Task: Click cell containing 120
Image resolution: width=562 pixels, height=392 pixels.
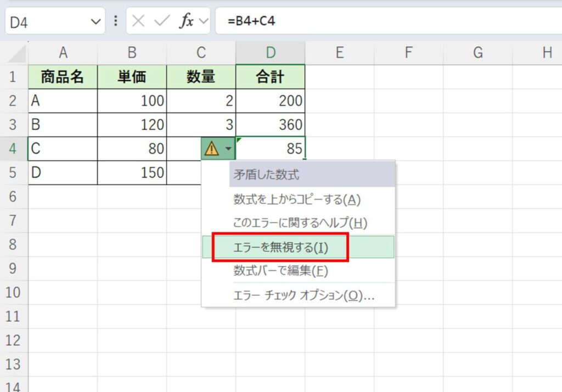Action: [132, 125]
